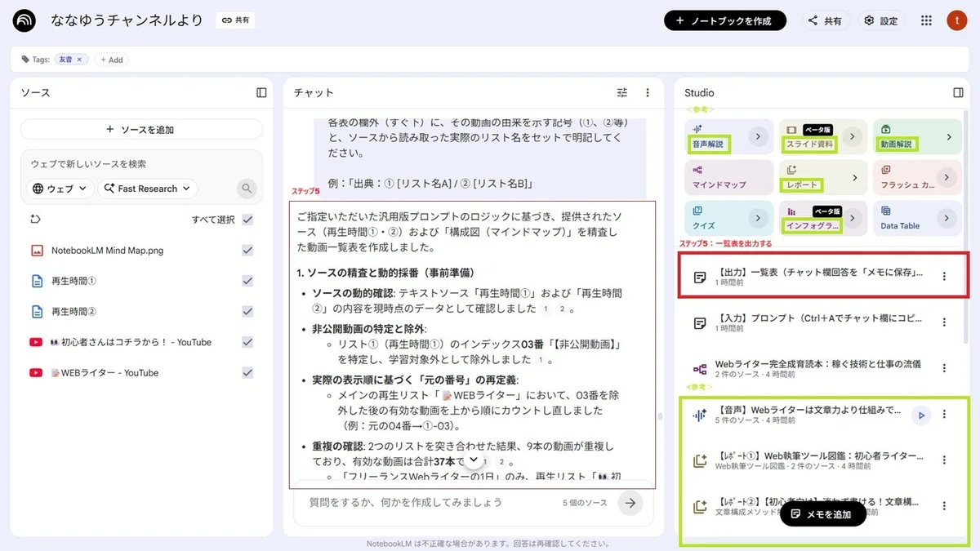Uncheck the 再生時間① source checkbox

(x=247, y=281)
